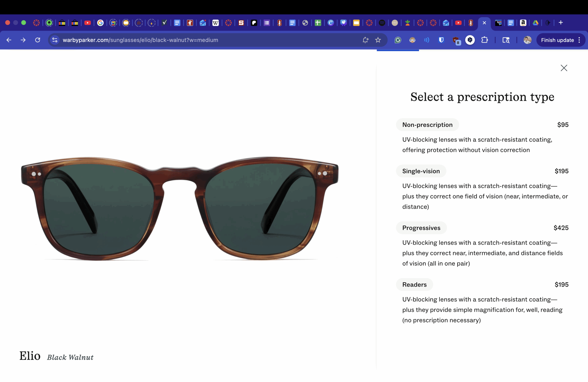Close the prescription type panel
The image size is (588, 382).
[x=564, y=68]
